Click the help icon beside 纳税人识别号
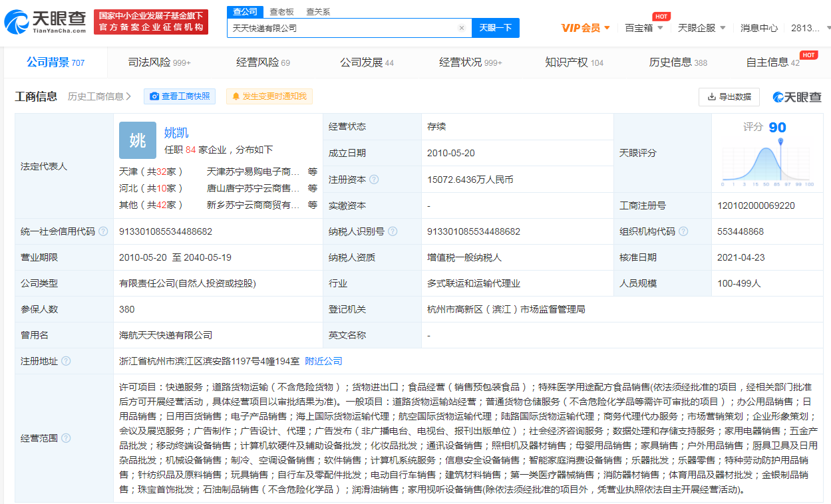831x504 pixels. [393, 231]
